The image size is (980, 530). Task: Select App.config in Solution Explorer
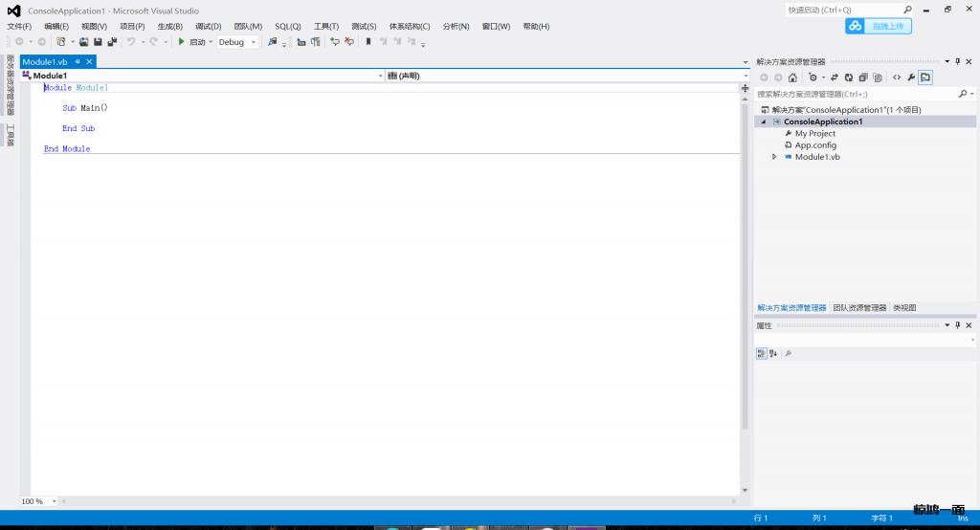point(815,145)
